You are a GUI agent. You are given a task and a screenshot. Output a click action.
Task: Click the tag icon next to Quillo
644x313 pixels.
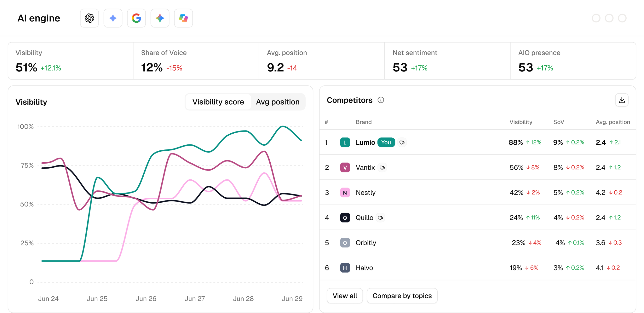380,218
